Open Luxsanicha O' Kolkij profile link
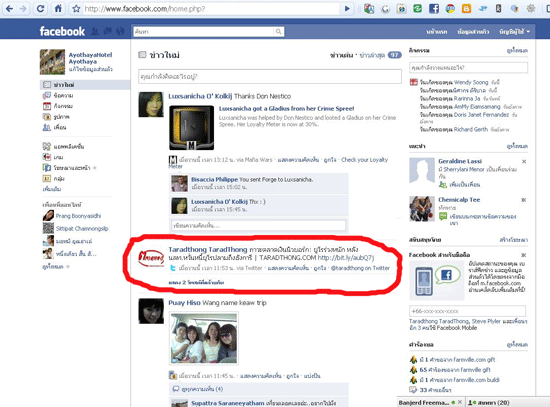The image size is (550, 407). 200,96
